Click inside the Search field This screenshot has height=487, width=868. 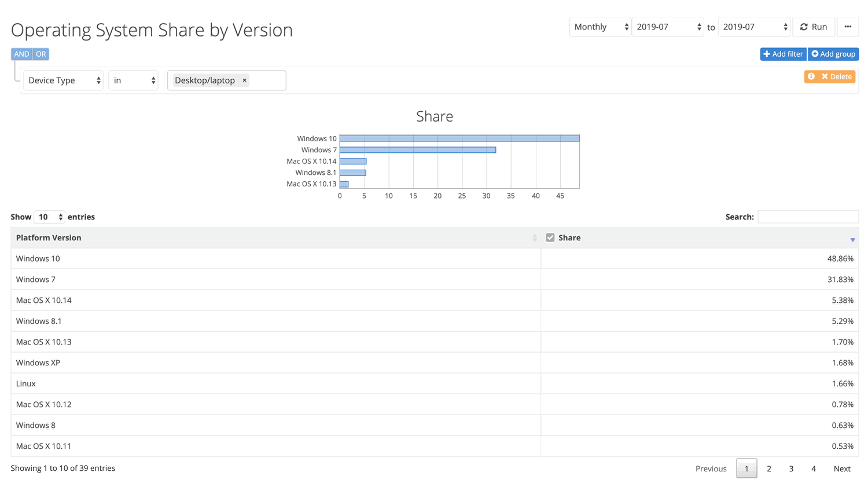pyautogui.click(x=808, y=217)
